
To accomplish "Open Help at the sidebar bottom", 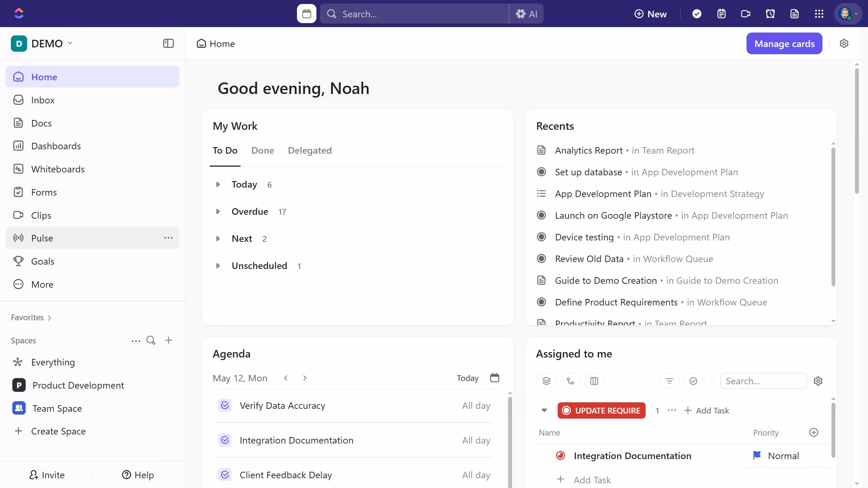I will coord(138,475).
